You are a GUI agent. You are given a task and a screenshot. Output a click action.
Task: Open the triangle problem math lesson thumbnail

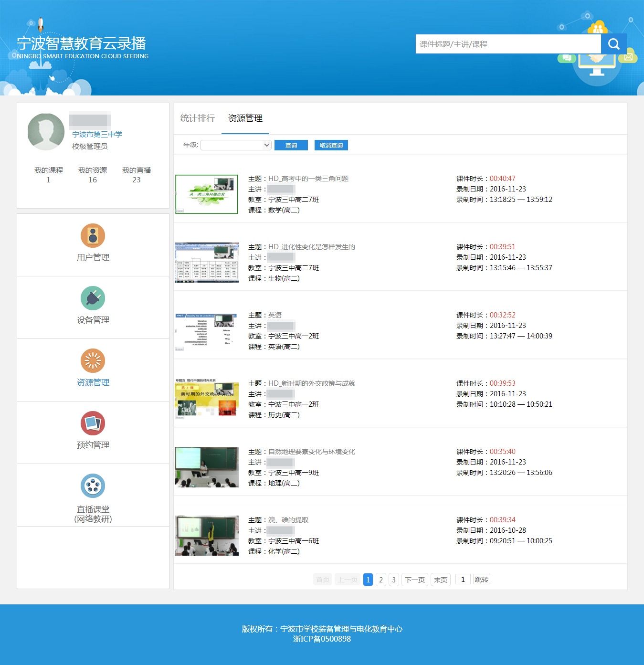click(206, 194)
